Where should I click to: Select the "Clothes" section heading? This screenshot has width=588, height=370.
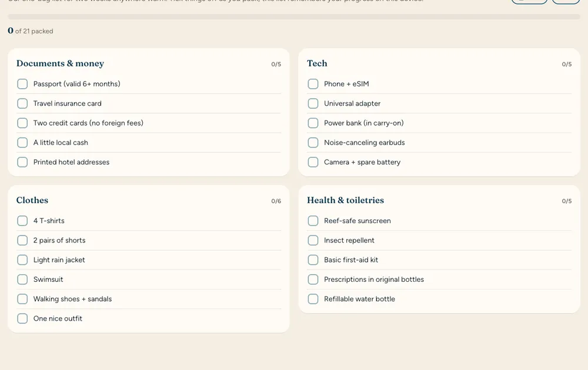pyautogui.click(x=32, y=200)
